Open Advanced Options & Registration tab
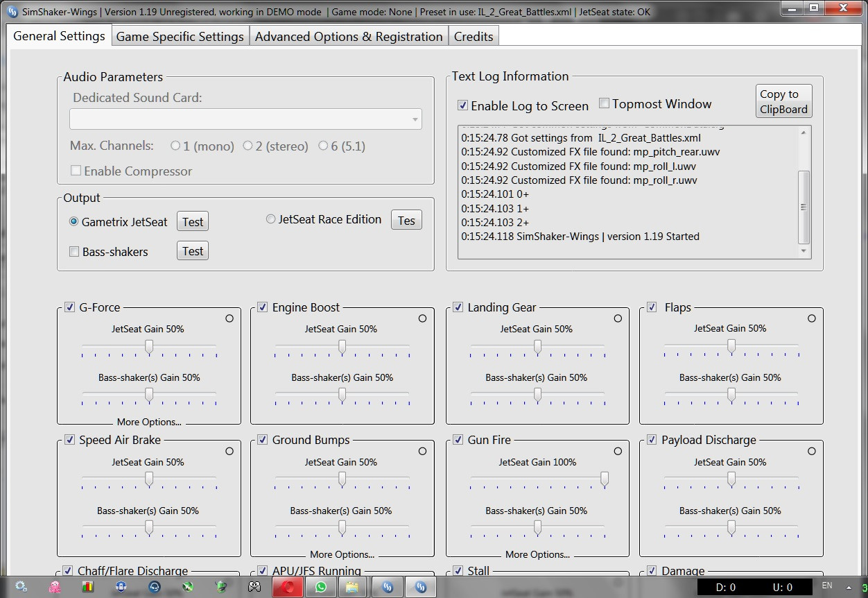868x598 pixels. click(x=349, y=37)
